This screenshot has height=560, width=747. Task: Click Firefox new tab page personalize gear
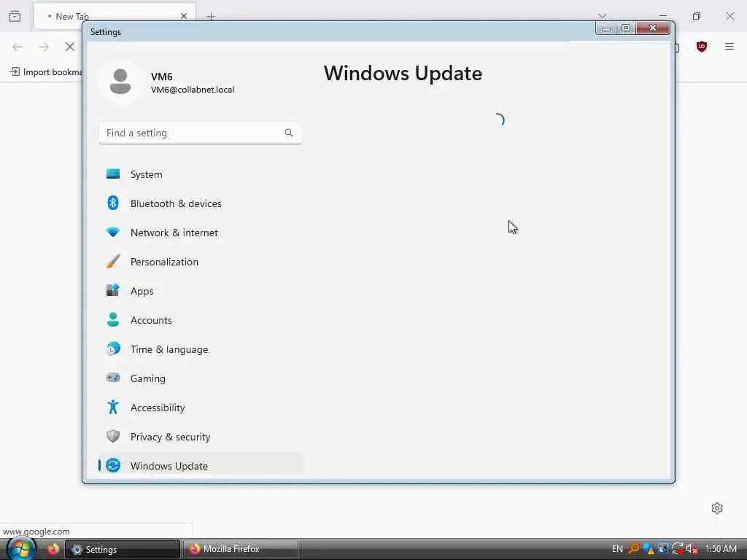(717, 508)
